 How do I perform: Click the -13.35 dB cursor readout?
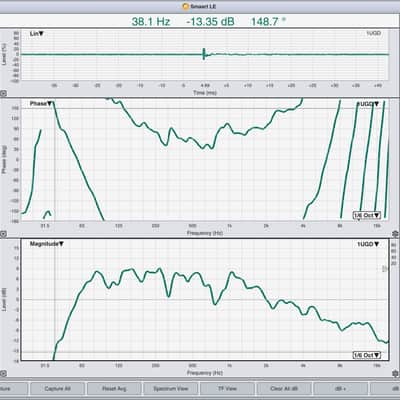tap(210, 22)
